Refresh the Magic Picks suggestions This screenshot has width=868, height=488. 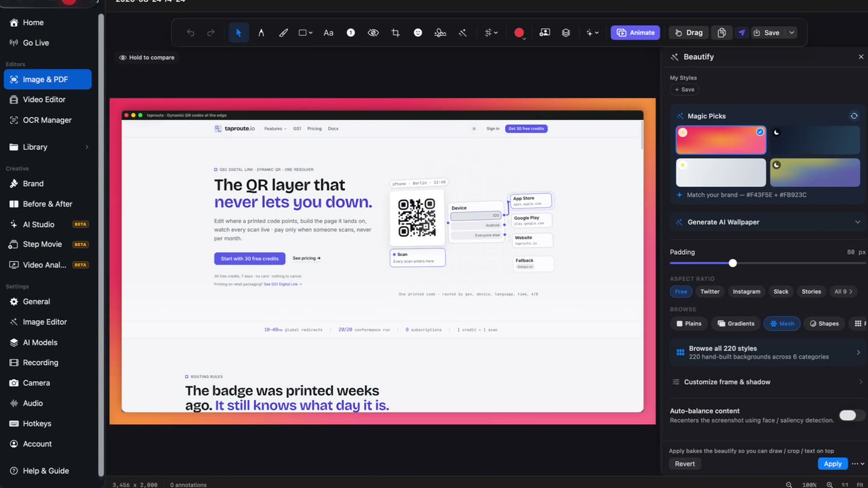coord(854,116)
